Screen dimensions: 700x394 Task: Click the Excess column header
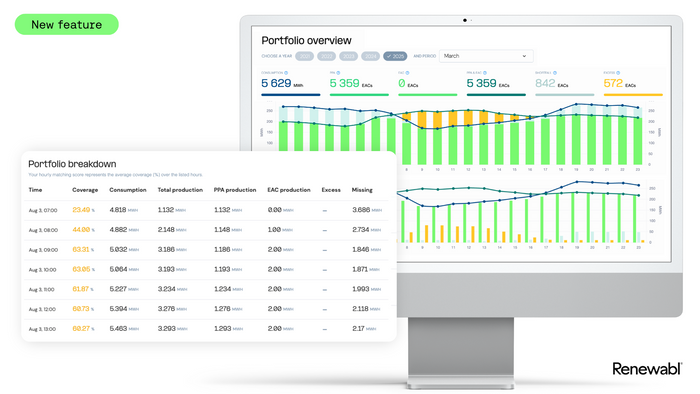[331, 190]
